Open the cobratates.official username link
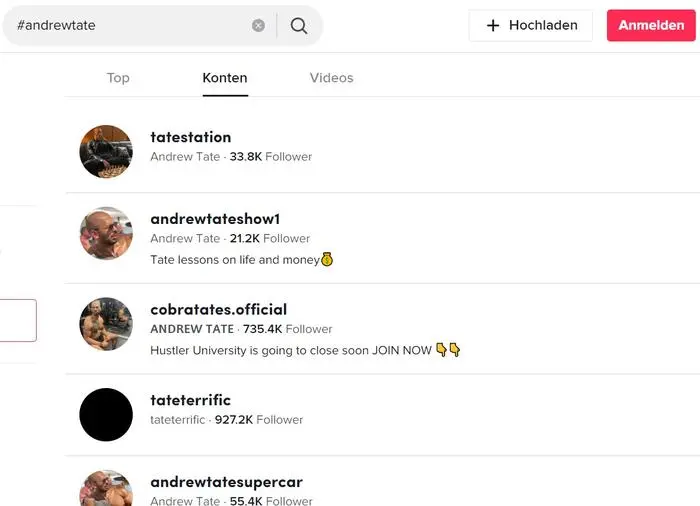 pyautogui.click(x=219, y=309)
